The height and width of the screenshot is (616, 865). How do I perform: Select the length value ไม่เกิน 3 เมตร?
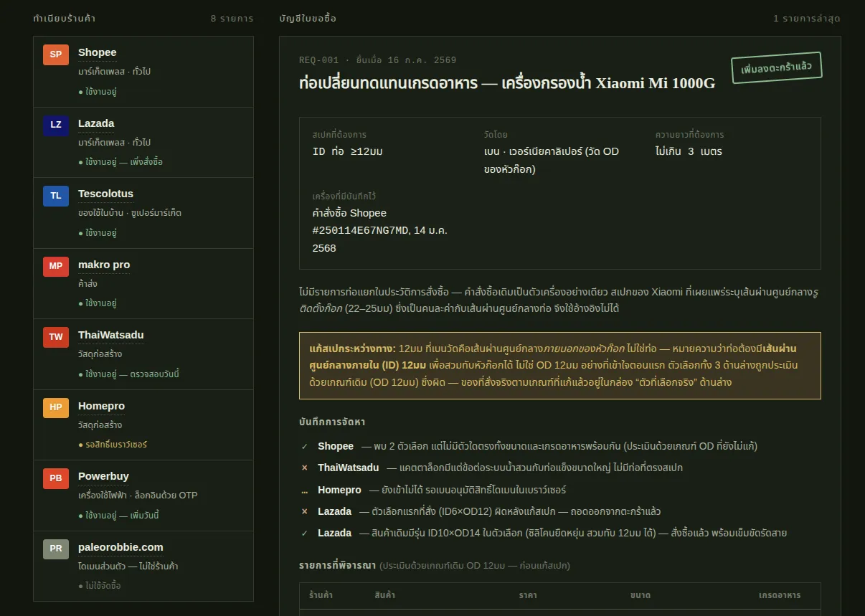point(689,151)
